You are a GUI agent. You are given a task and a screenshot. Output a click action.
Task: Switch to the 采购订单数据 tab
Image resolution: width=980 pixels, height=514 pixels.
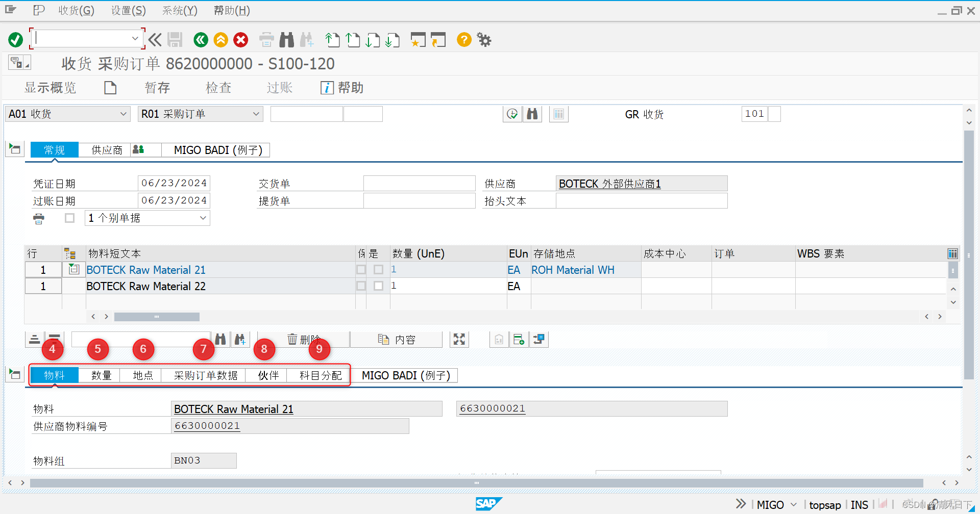click(x=206, y=375)
